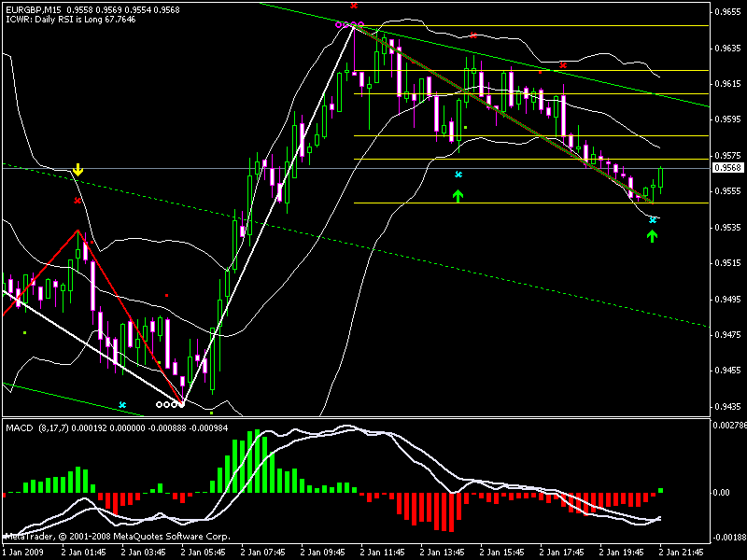
Task: Click the magenta circles at the price high
Action: [350, 25]
